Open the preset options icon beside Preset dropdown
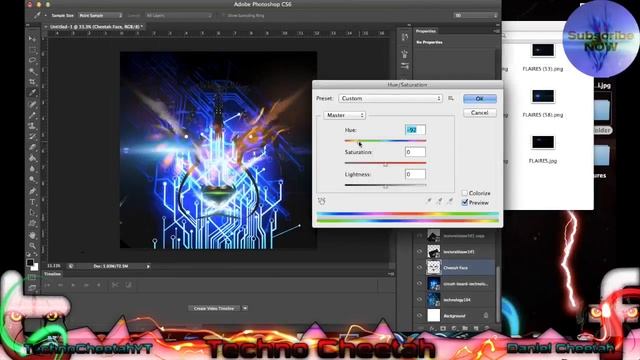 point(451,98)
